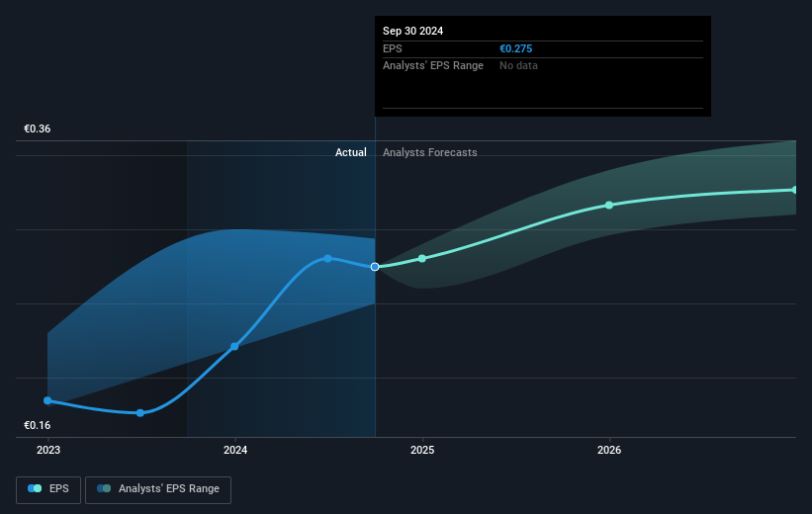Click the €0.36 y-axis label
This screenshot has height=514, width=812.
(x=38, y=128)
